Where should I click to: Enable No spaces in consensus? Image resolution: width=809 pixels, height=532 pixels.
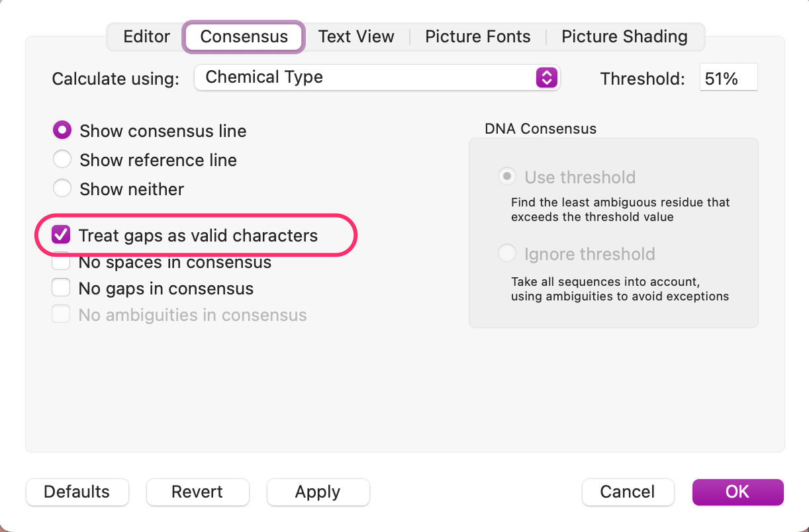pyautogui.click(x=61, y=261)
